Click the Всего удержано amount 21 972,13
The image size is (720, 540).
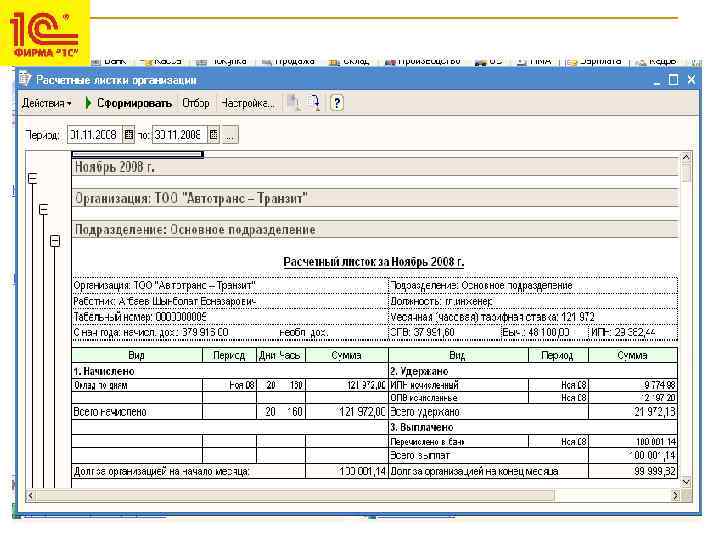[633, 411]
